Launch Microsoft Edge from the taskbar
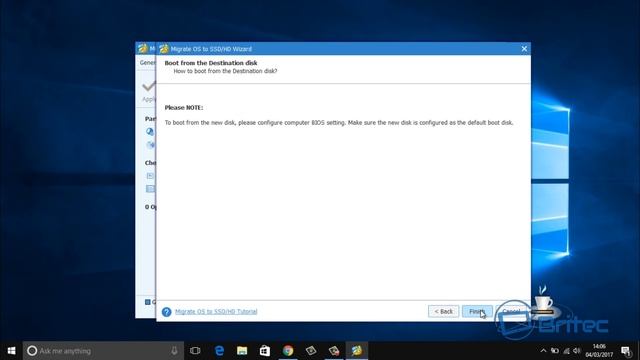This screenshot has height=360, width=640. (x=219, y=351)
